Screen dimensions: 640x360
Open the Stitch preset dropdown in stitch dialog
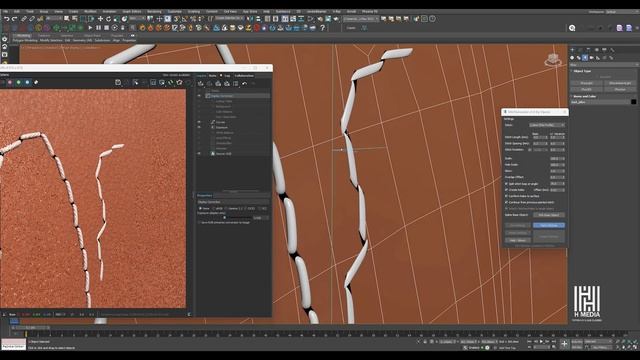point(547,125)
